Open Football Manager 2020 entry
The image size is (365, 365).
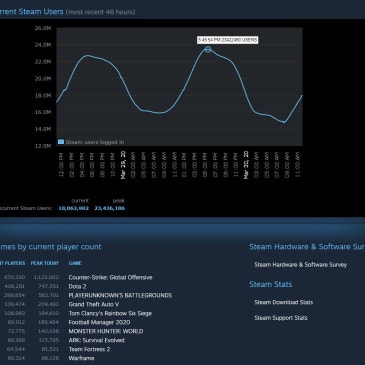[x=99, y=322]
